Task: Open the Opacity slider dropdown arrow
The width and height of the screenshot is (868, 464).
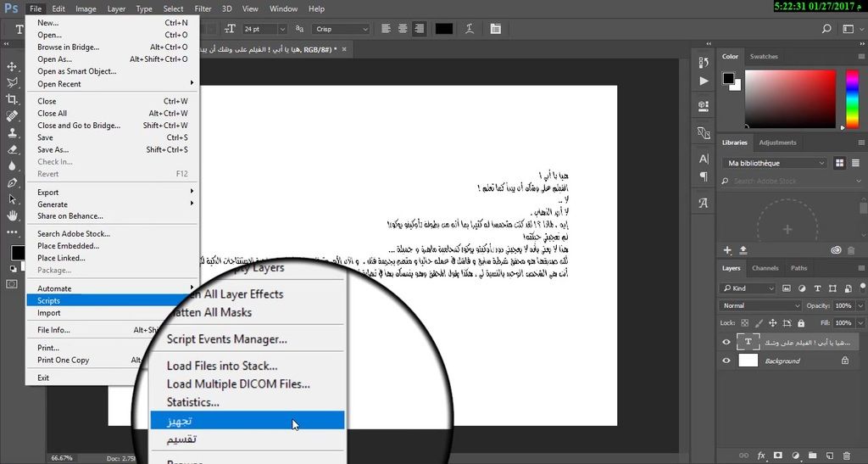Action: tap(860, 305)
